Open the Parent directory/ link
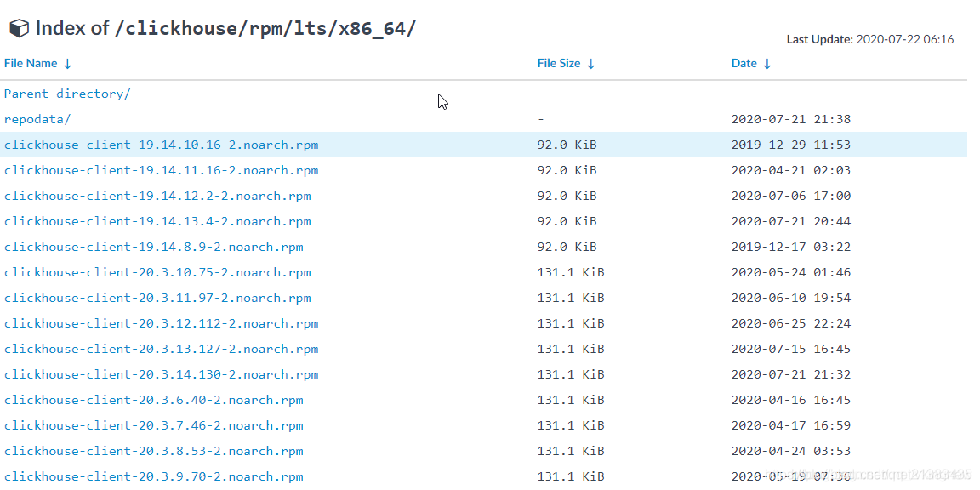Viewport: 980px width, 490px height. click(67, 94)
